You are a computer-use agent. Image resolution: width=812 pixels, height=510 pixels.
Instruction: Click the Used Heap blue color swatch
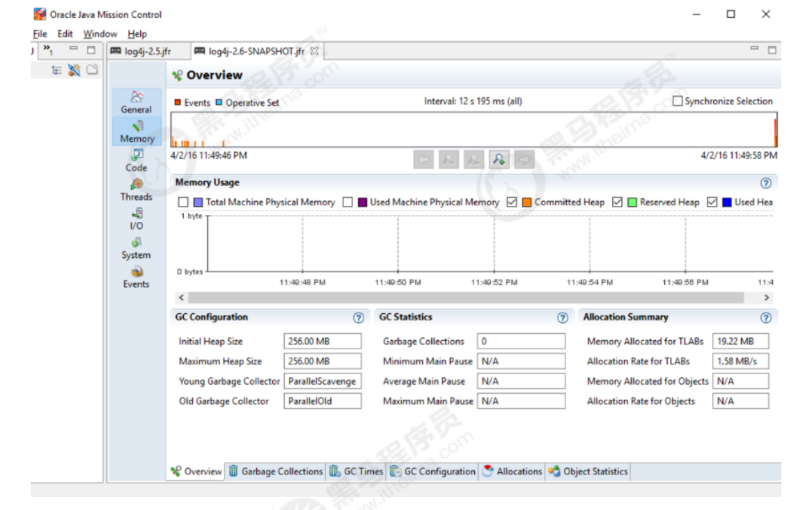pos(726,202)
